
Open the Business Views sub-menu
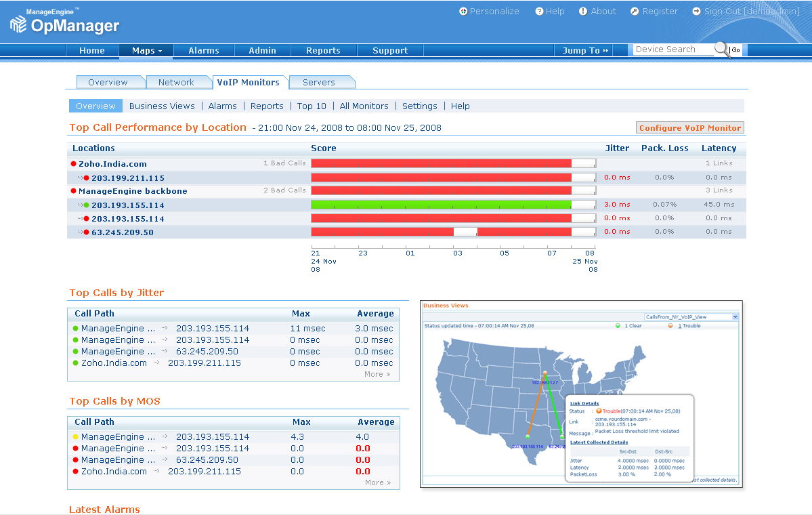pyautogui.click(x=162, y=106)
